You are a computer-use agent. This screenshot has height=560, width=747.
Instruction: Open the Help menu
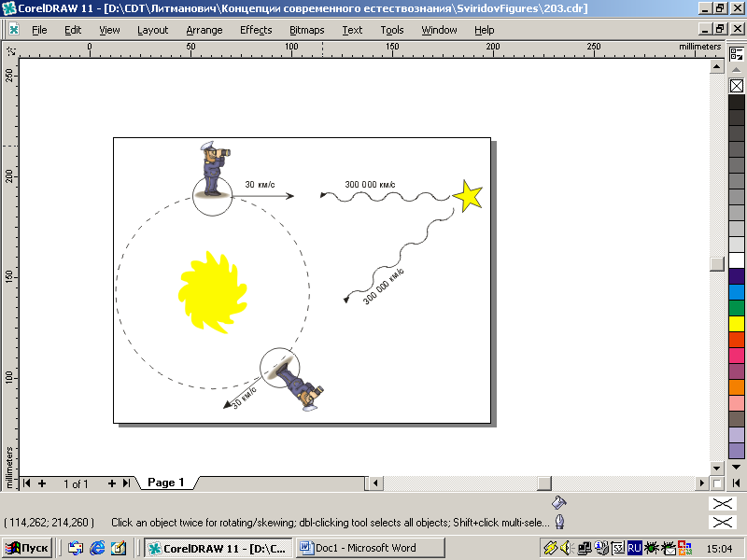click(x=484, y=30)
